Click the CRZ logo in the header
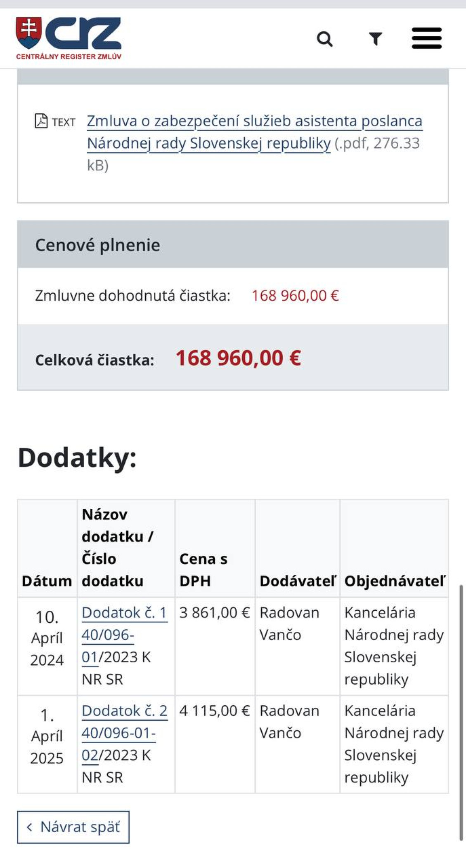466x868 pixels. 69,38
